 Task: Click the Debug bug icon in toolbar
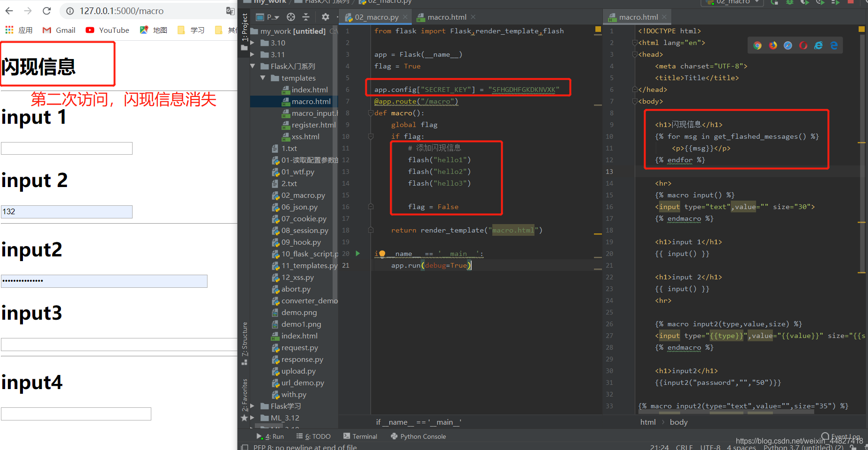click(790, 2)
